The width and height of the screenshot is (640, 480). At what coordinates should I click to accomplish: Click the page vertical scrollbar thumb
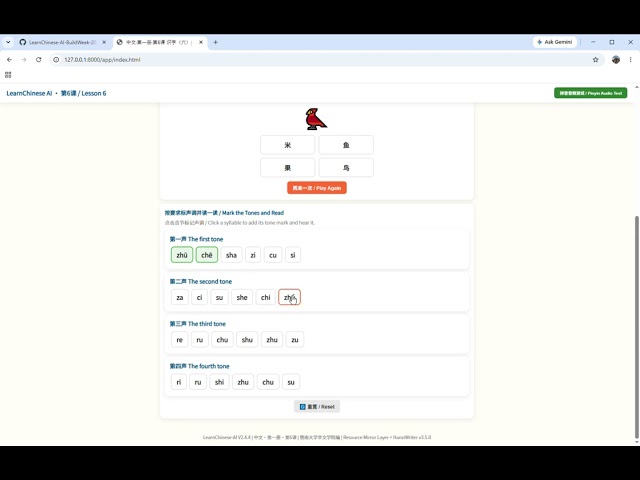[x=637, y=327]
